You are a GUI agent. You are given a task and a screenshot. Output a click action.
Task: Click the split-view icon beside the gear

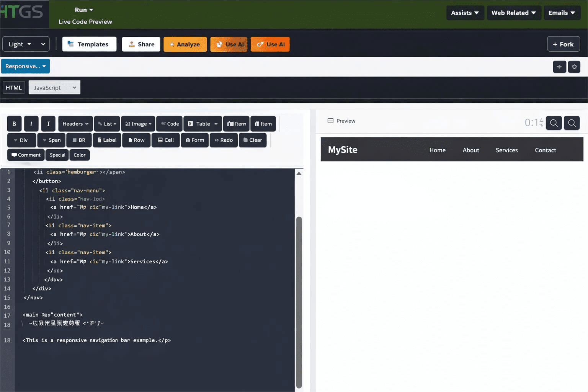[x=559, y=67]
